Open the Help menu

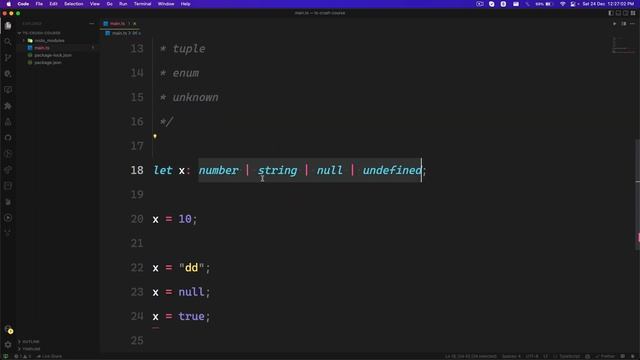tap(185, 4)
